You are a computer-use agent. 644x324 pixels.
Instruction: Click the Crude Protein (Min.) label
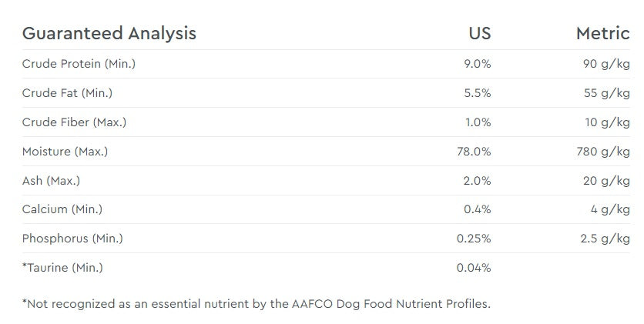pyautogui.click(x=79, y=64)
